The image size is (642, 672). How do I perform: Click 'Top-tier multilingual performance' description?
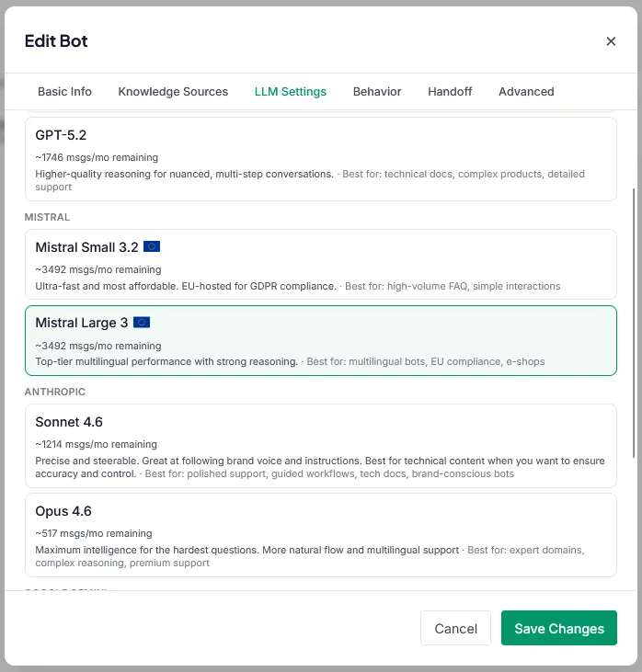[x=166, y=361]
